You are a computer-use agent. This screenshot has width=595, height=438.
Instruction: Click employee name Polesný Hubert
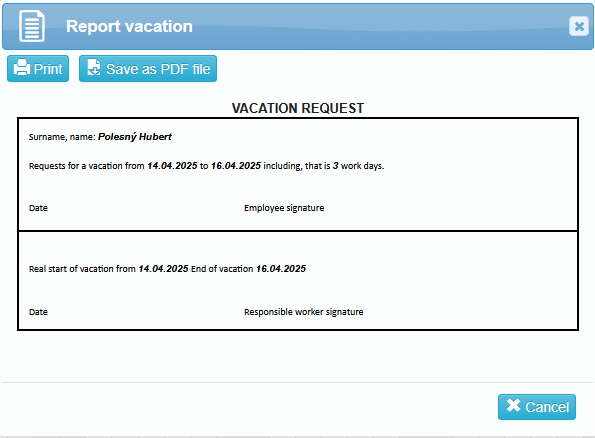pos(135,137)
